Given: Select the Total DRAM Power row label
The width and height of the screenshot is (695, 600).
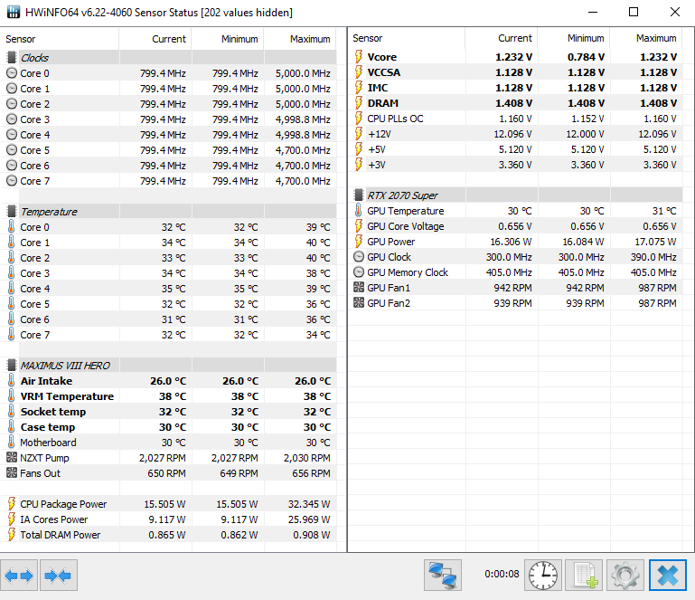Looking at the screenshot, I should pos(60,534).
